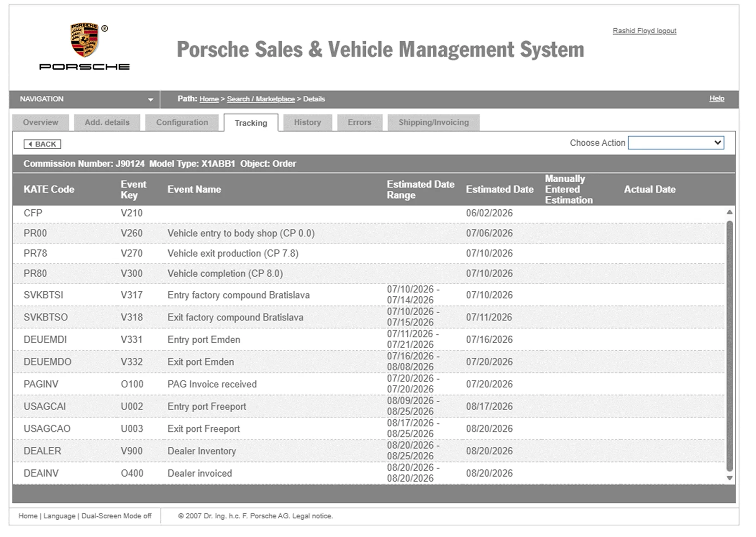Open Search / Marketplace breadcrumb link

click(x=261, y=99)
